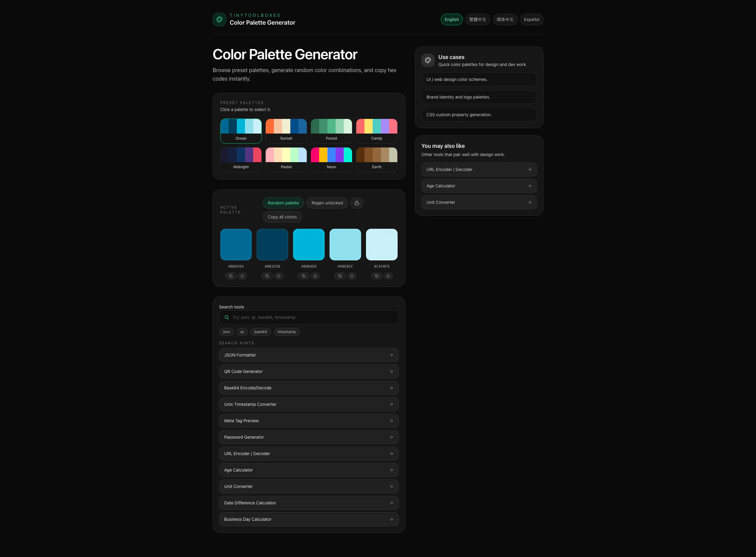This screenshot has width=756, height=557.
Task: Click the search magnifier icon
Action: tap(227, 317)
